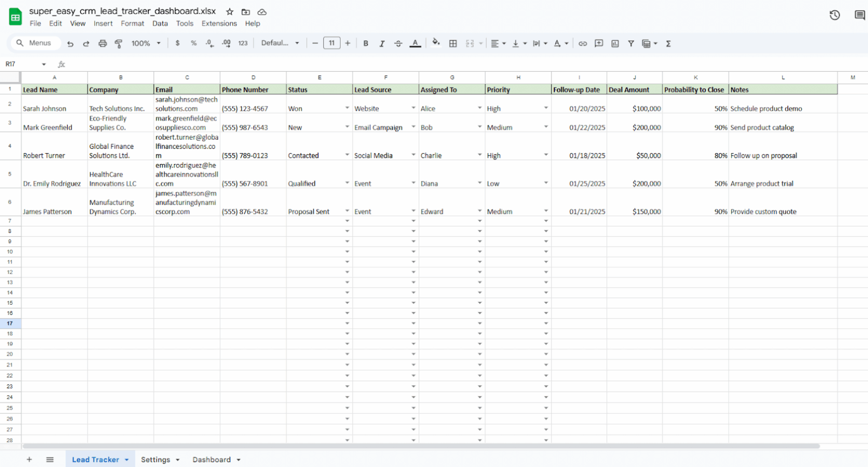The height and width of the screenshot is (467, 868).
Task: Toggle italic formatting on the toolbar
Action: click(x=381, y=43)
